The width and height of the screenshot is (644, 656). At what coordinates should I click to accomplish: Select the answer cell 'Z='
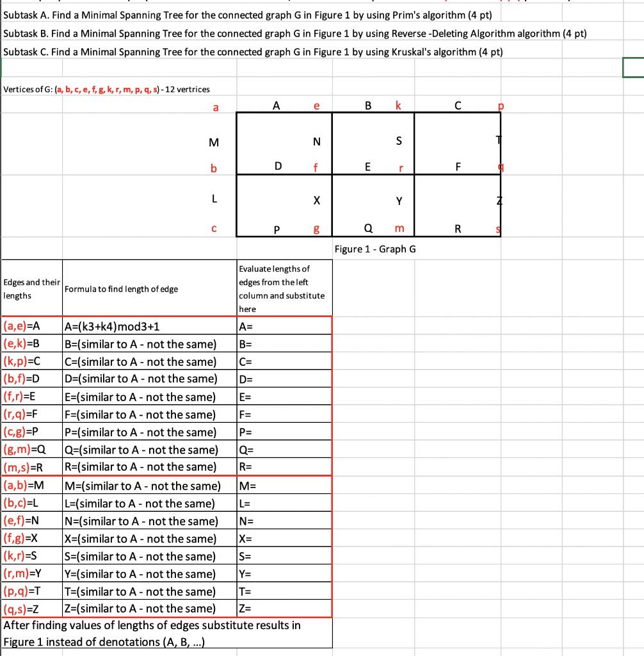pyautogui.click(x=284, y=609)
